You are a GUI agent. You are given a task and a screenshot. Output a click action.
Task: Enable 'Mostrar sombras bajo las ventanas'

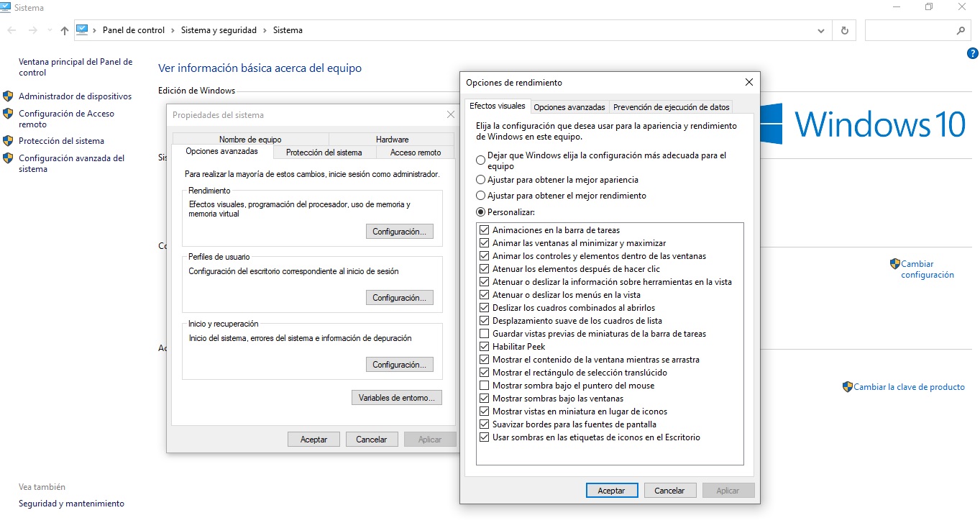click(x=484, y=399)
